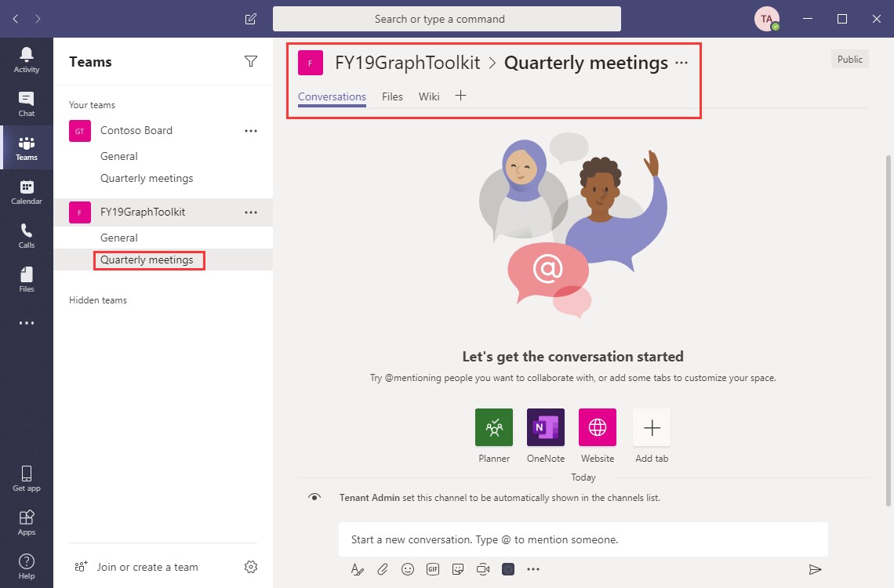This screenshot has width=894, height=588.
Task: Send the message with arrow icon
Action: tap(816, 568)
